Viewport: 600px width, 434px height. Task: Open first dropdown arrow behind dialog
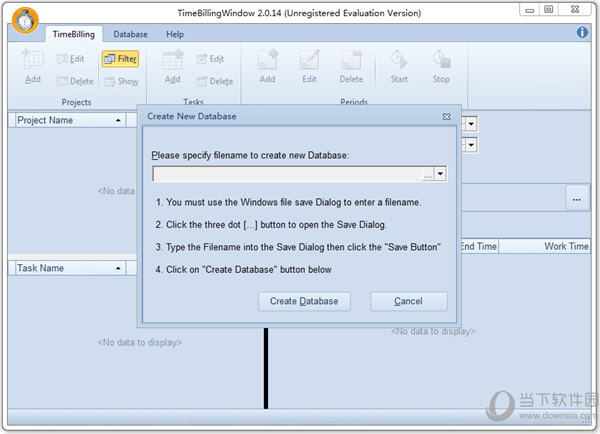tap(471, 124)
